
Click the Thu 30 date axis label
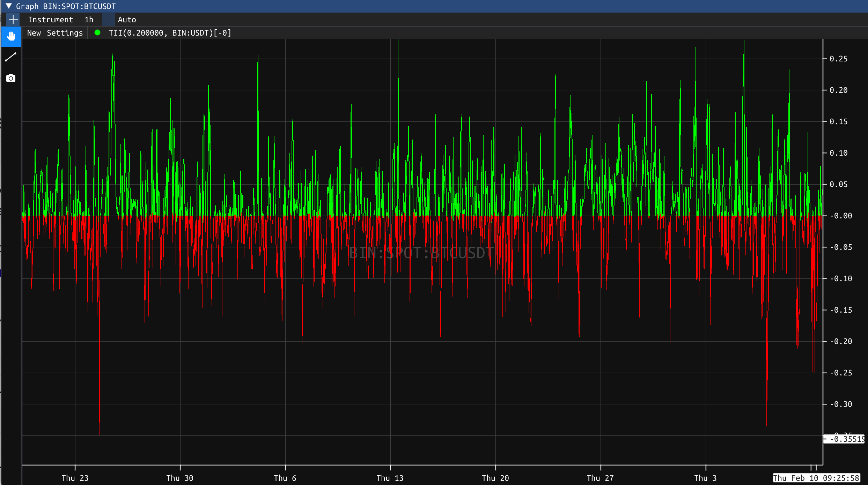click(x=180, y=478)
